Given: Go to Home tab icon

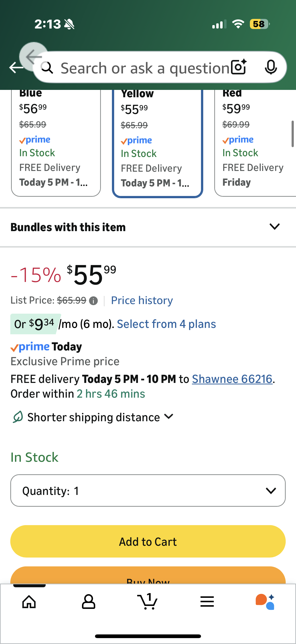Looking at the screenshot, I should (29, 602).
